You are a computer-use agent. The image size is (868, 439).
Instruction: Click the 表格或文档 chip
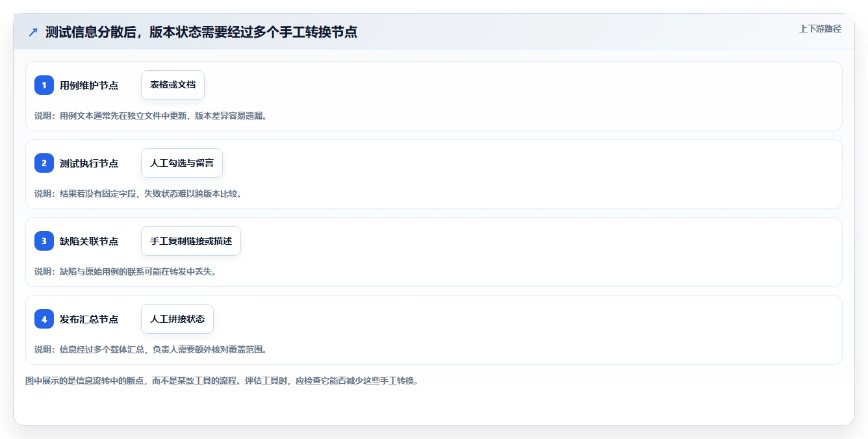click(173, 85)
